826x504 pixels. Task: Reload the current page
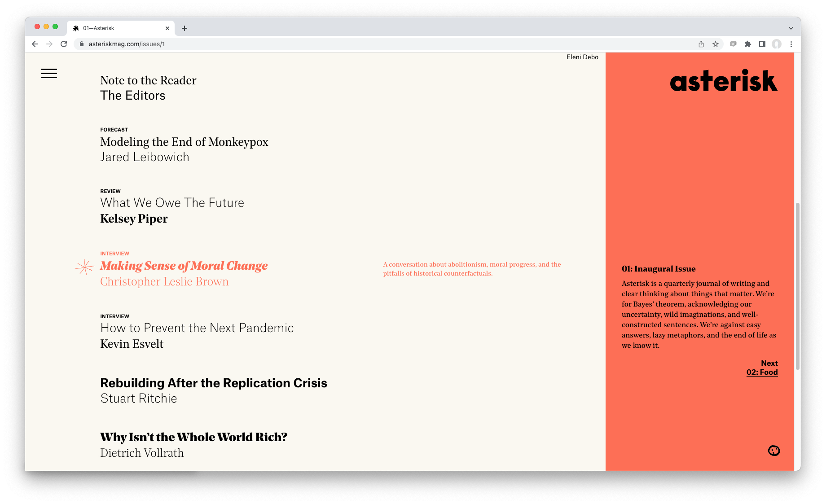tap(64, 44)
